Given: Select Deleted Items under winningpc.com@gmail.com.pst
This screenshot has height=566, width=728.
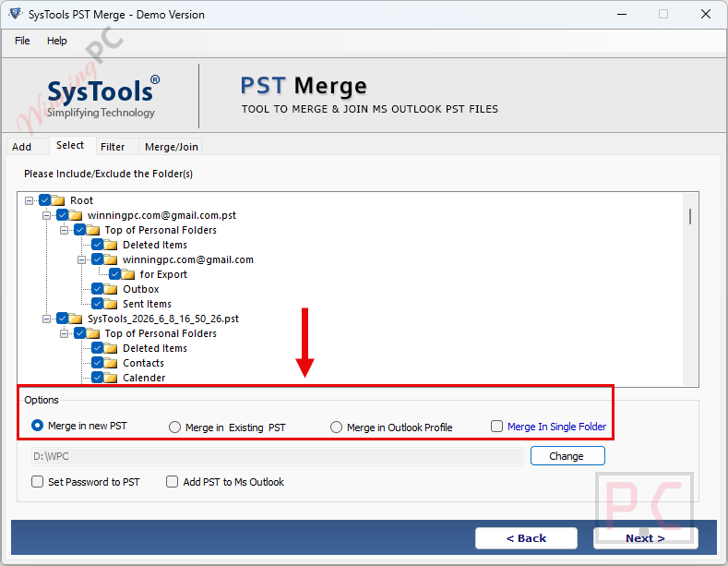Looking at the screenshot, I should pos(155,245).
